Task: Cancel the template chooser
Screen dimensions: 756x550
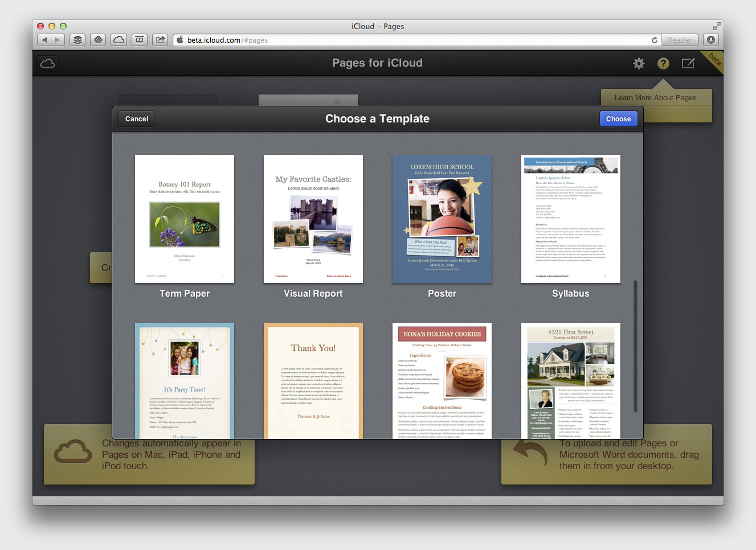Action: 137,119
